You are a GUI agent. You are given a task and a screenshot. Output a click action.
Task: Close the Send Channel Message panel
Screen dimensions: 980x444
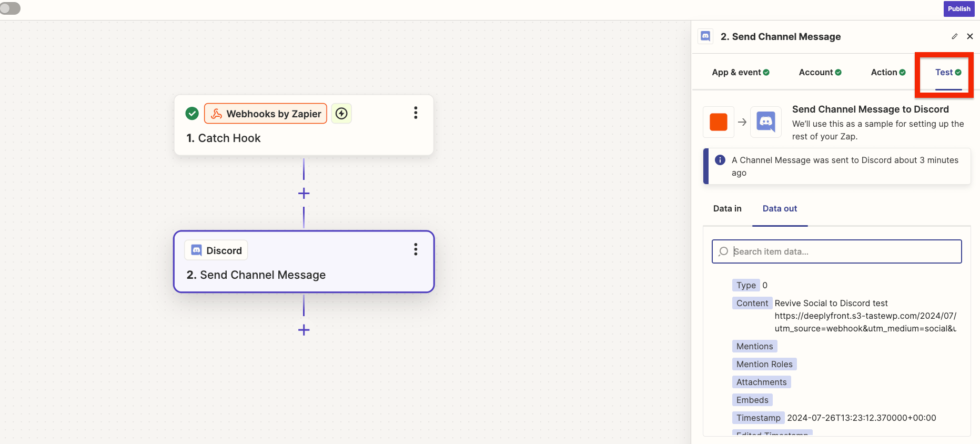point(969,37)
